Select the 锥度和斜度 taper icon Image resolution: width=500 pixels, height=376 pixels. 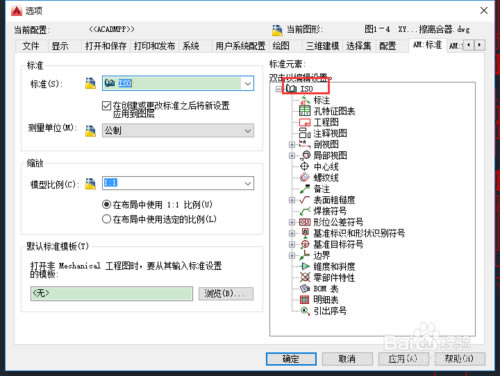pos(305,266)
